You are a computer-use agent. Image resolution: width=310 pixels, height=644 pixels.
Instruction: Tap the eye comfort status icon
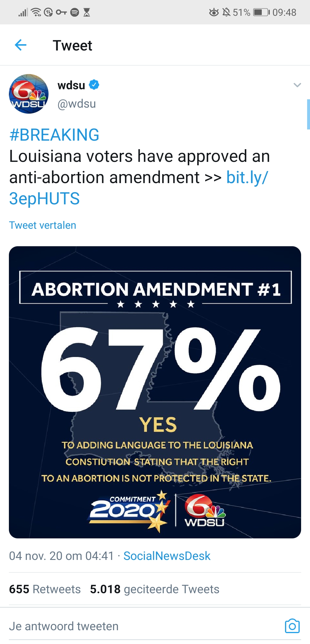pyautogui.click(x=214, y=12)
